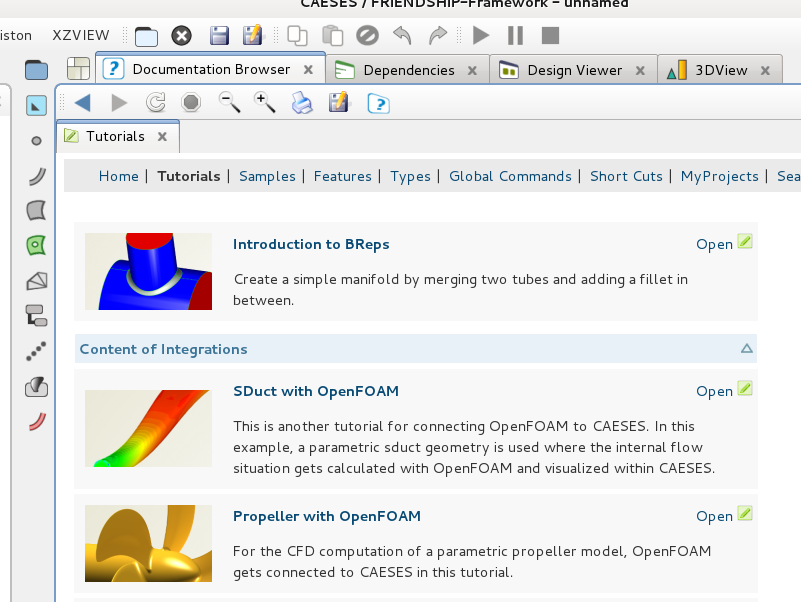Select the tree structure tool icon
Screen dimensions: 801x602
pyautogui.click(x=36, y=315)
